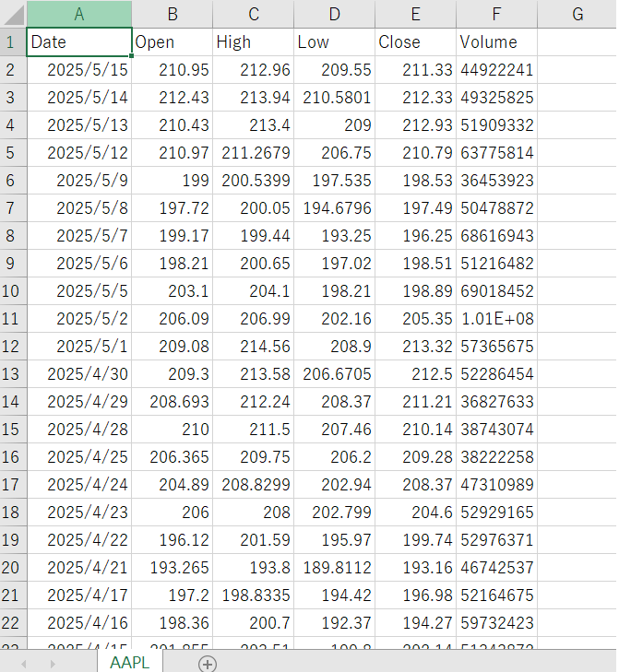Select column G header
This screenshot has height=672, width=619.
pos(577,14)
